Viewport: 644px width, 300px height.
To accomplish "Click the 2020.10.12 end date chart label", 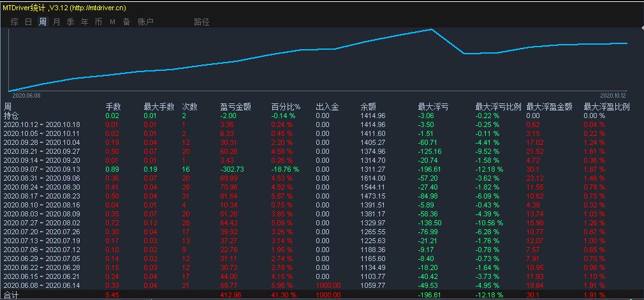I will coord(613,95).
